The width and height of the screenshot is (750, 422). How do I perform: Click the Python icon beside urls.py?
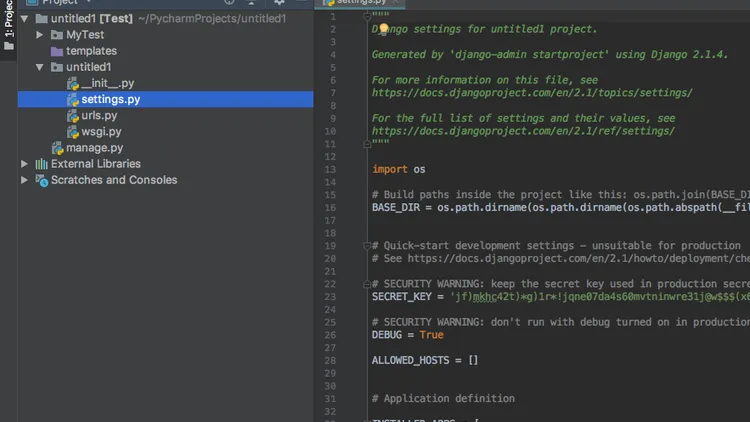(73, 116)
